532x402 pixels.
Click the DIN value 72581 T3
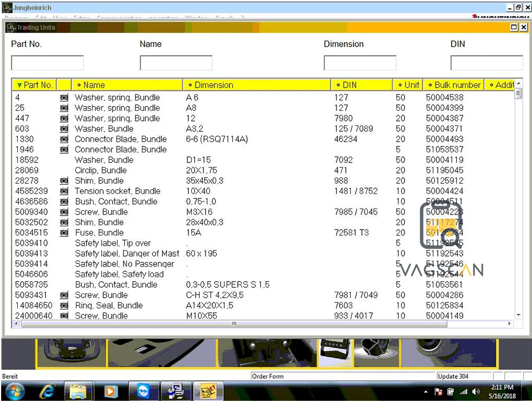[x=351, y=232]
